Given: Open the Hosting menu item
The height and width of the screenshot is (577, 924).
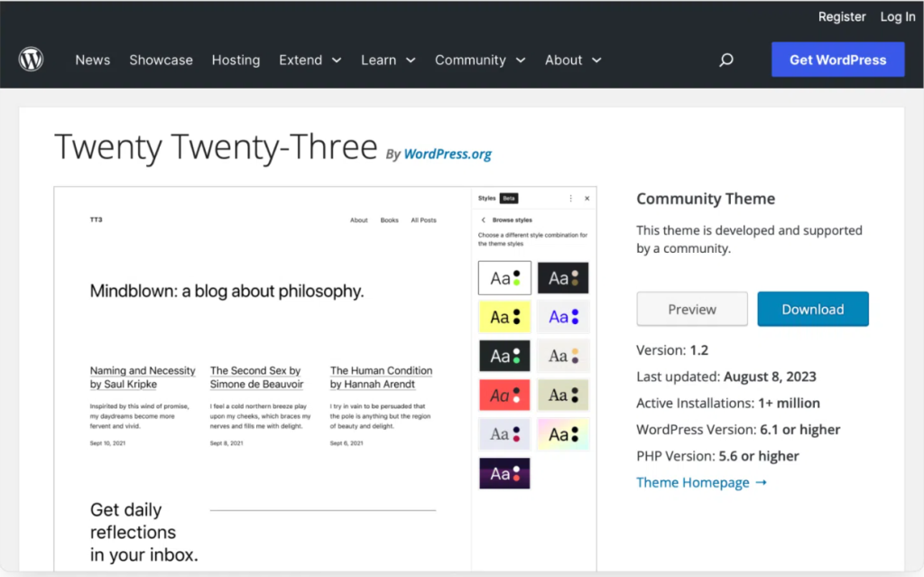Looking at the screenshot, I should [236, 60].
